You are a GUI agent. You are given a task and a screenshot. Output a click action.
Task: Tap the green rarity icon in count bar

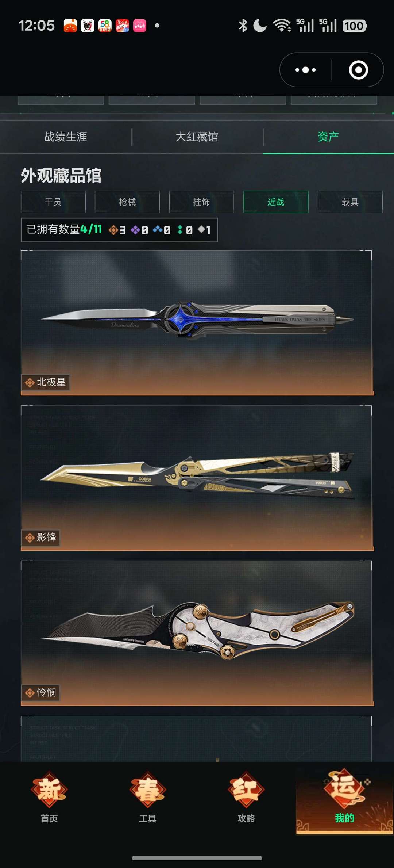pyautogui.click(x=180, y=230)
